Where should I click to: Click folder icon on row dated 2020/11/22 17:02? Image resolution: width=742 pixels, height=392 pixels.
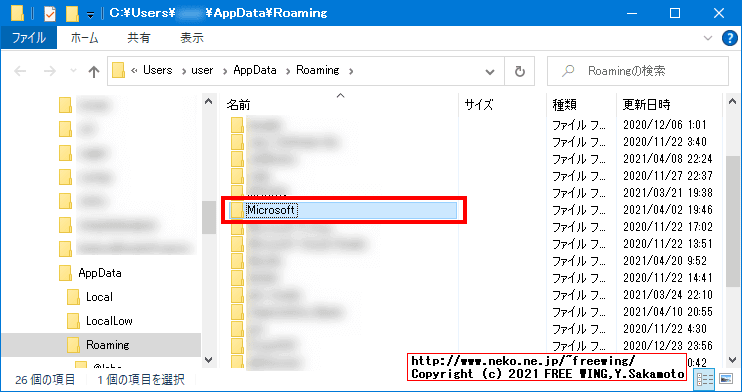click(x=237, y=227)
